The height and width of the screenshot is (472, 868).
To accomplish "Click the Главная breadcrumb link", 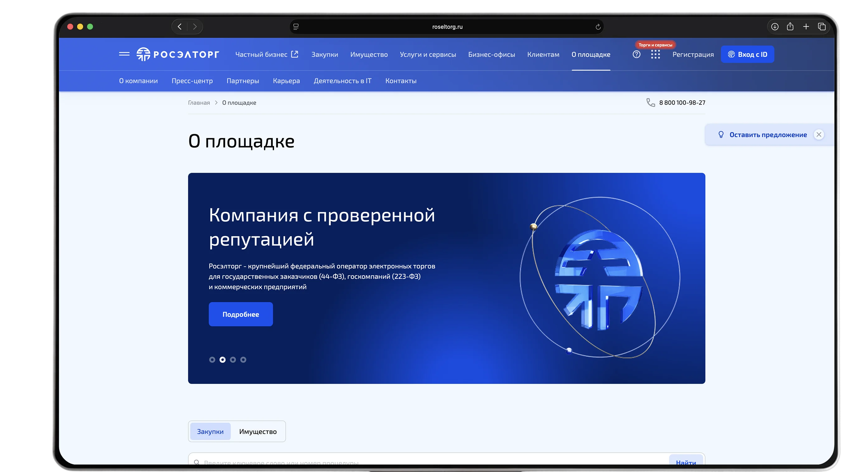I will pos(199,102).
